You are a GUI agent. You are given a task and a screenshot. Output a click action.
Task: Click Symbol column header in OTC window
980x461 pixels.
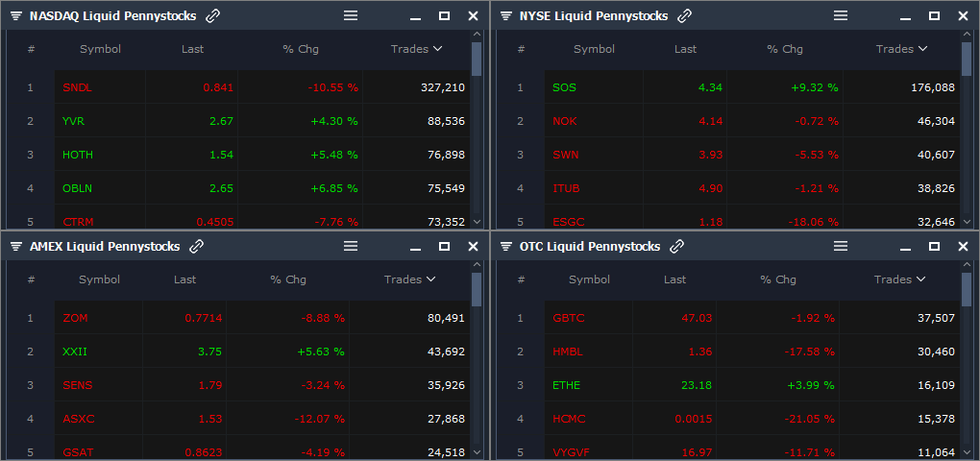point(589,279)
